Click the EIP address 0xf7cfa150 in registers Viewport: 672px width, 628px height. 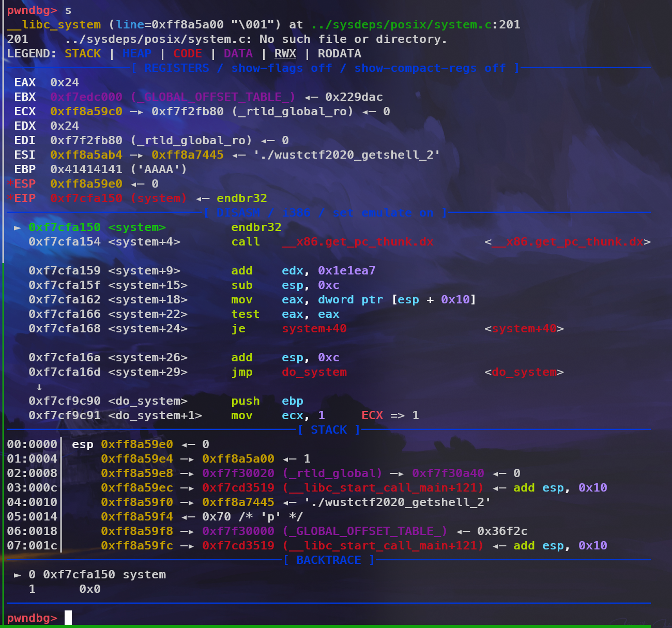tap(86, 198)
